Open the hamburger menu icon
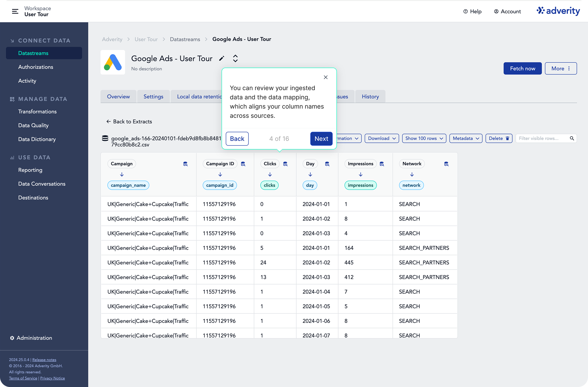588x387 pixels. pos(15,11)
